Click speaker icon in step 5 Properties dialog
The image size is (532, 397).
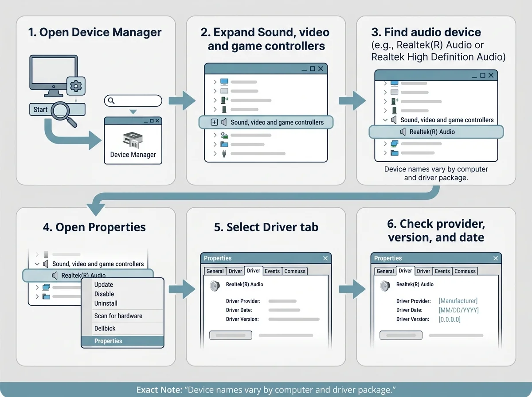pyautogui.click(x=215, y=286)
